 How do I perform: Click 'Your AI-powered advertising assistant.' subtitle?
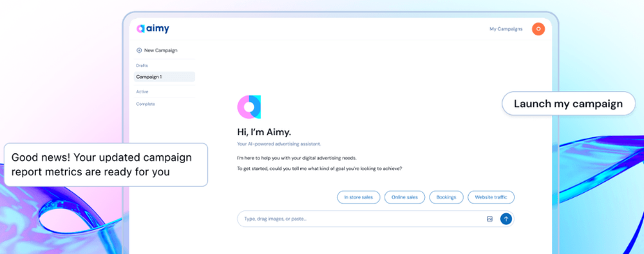279,144
